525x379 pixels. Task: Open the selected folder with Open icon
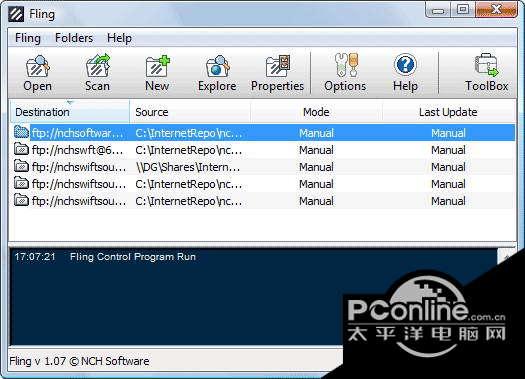click(38, 73)
